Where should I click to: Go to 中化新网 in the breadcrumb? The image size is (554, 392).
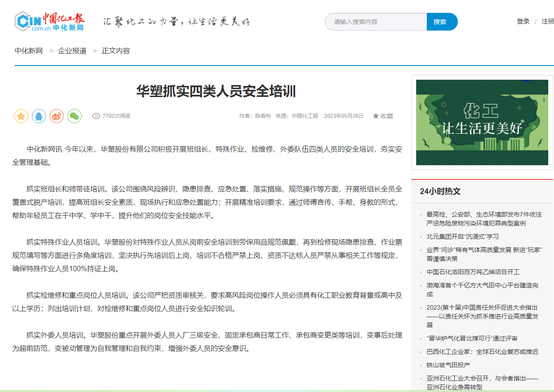pyautogui.click(x=29, y=50)
